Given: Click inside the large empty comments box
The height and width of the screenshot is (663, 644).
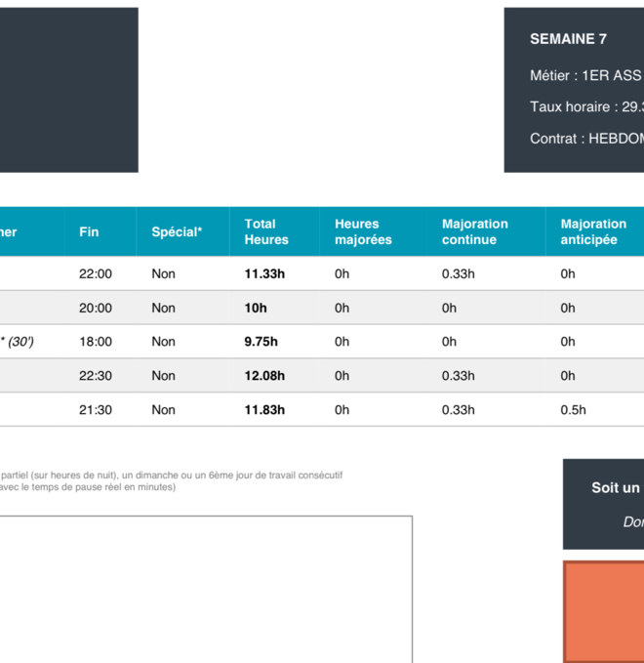Looking at the screenshot, I should pyautogui.click(x=206, y=590).
